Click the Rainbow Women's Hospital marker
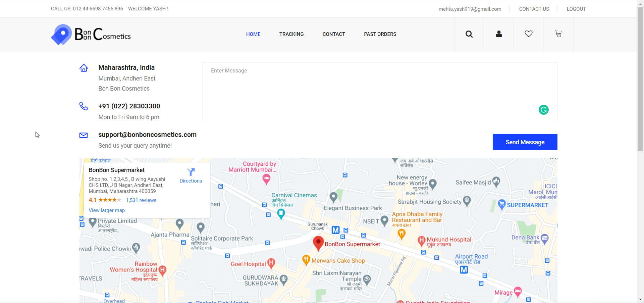Viewport: 644px width, 303px height. point(162,270)
